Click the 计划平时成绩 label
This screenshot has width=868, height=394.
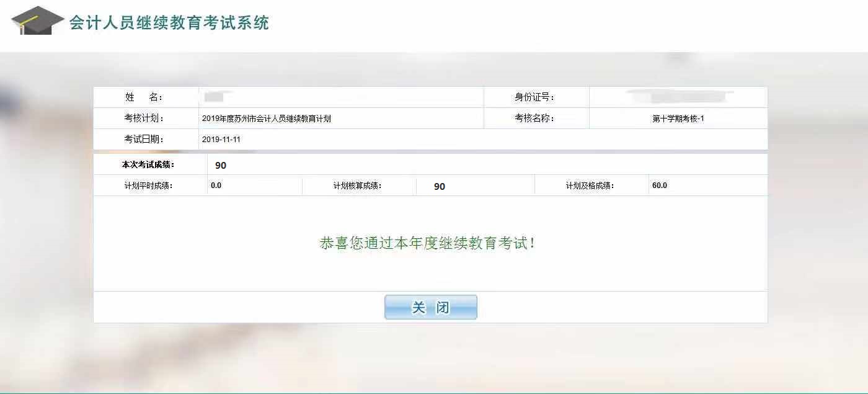(x=148, y=186)
